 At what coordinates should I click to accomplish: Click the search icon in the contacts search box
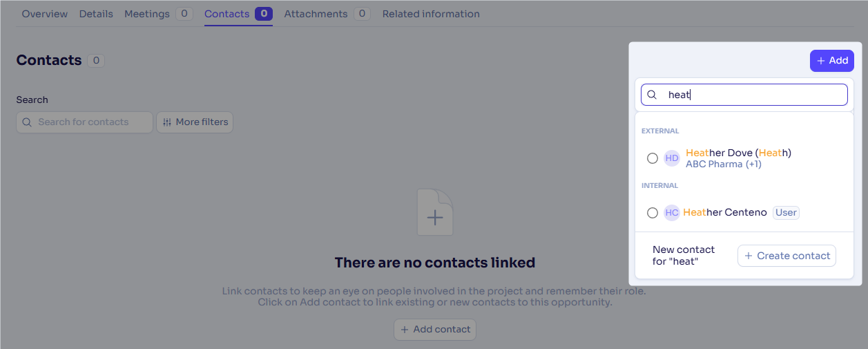27,122
